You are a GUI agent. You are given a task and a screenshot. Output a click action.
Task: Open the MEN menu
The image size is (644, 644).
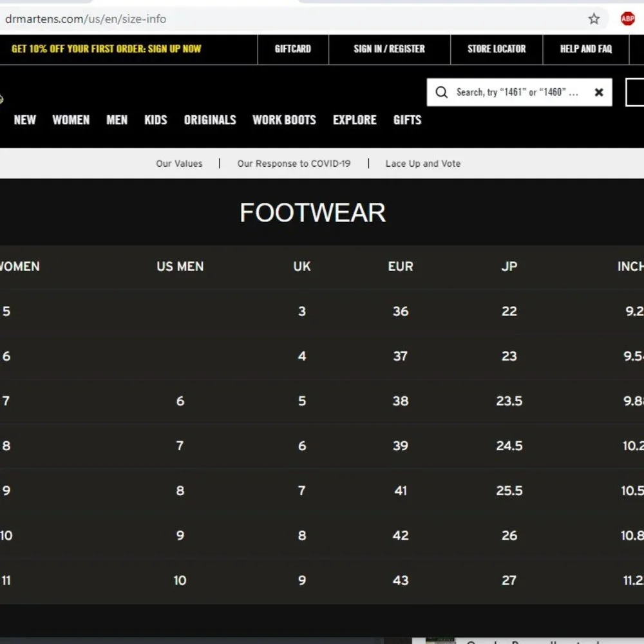(x=117, y=120)
